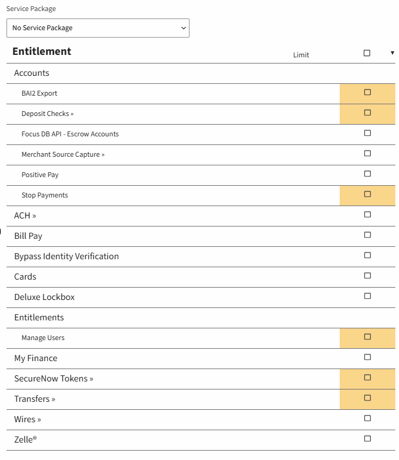Check the My Finance entitlement box

[367, 357]
